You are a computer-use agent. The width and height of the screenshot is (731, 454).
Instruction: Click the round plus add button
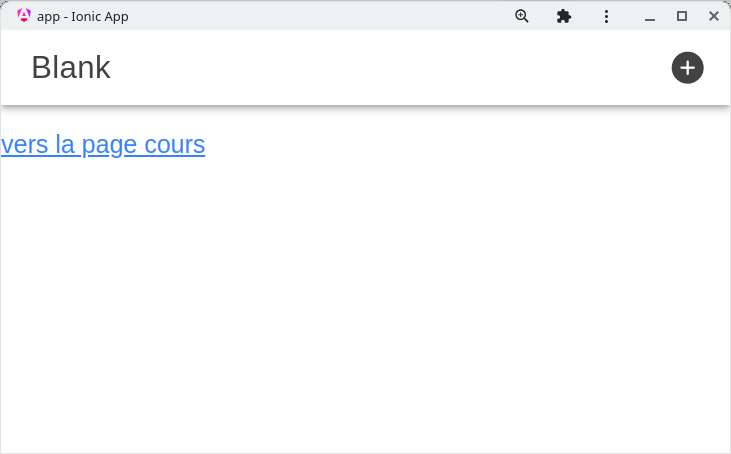pos(687,68)
